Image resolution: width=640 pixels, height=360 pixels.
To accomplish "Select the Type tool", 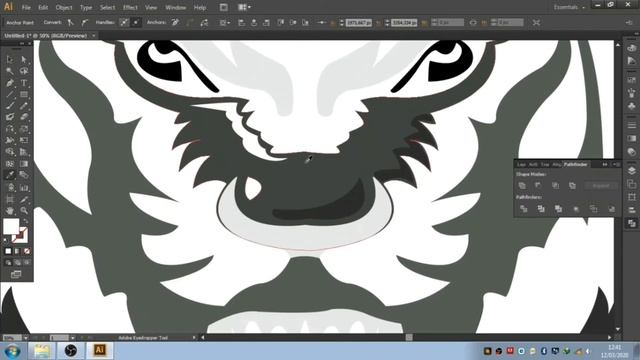I will (24, 83).
